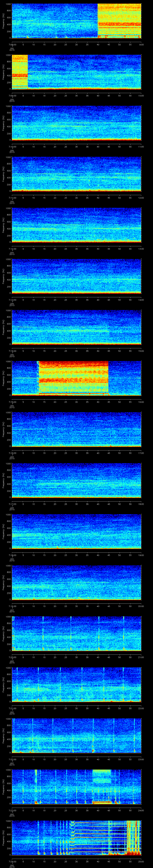The height and width of the screenshot is (868, 153).
Task: Click the 25:00 end label of the last panel
Action: click(x=141, y=861)
